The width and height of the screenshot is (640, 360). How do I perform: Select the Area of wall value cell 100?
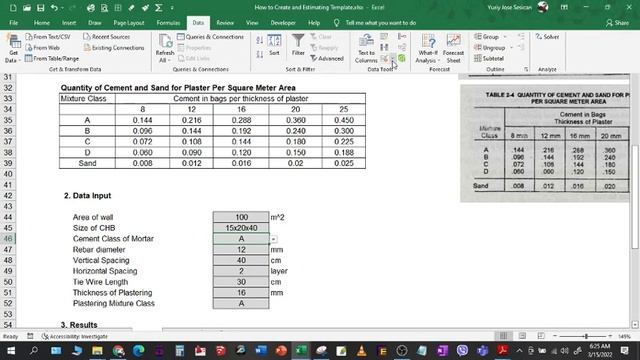tap(241, 217)
